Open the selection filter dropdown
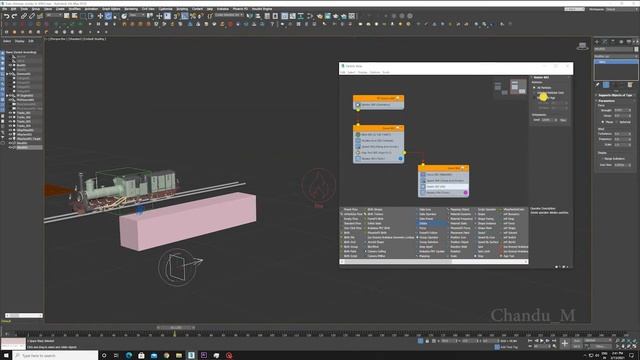 [x=53, y=16]
